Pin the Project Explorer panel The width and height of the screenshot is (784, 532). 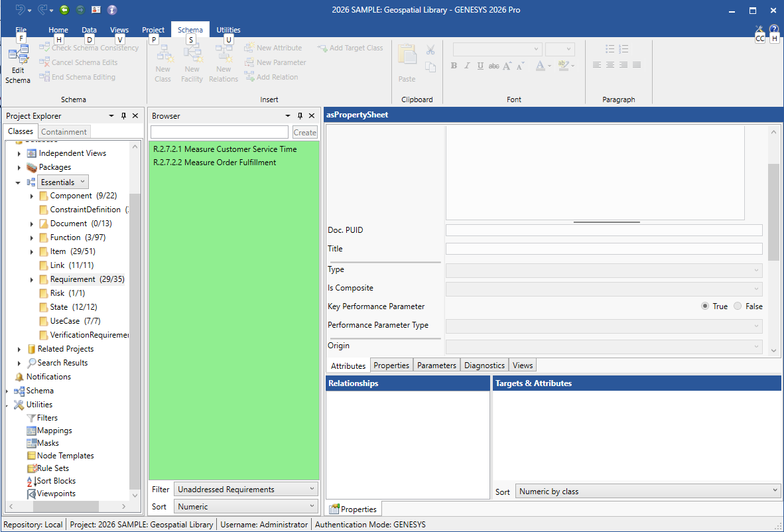(x=123, y=116)
